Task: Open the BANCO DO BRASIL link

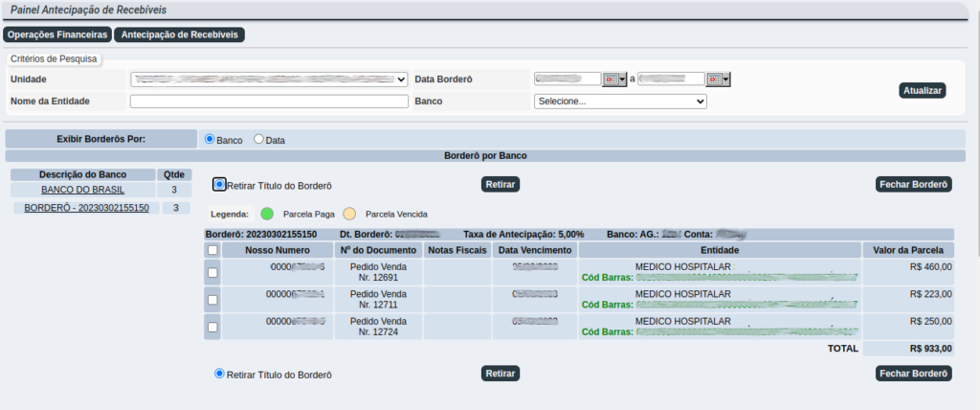Action: [82, 190]
